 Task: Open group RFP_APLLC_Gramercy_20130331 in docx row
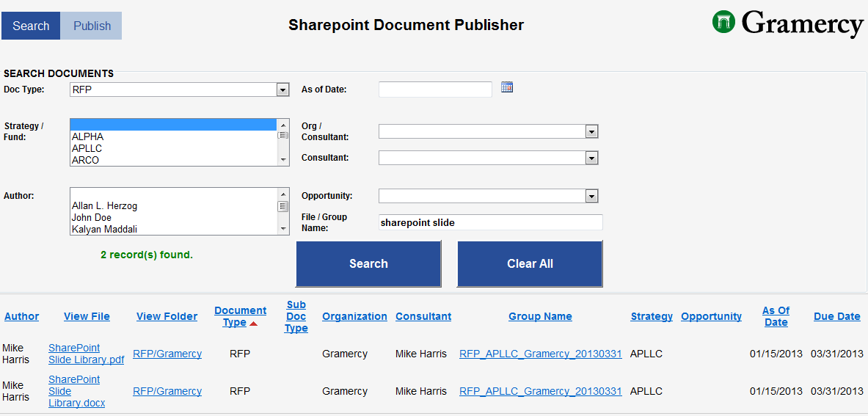point(541,391)
